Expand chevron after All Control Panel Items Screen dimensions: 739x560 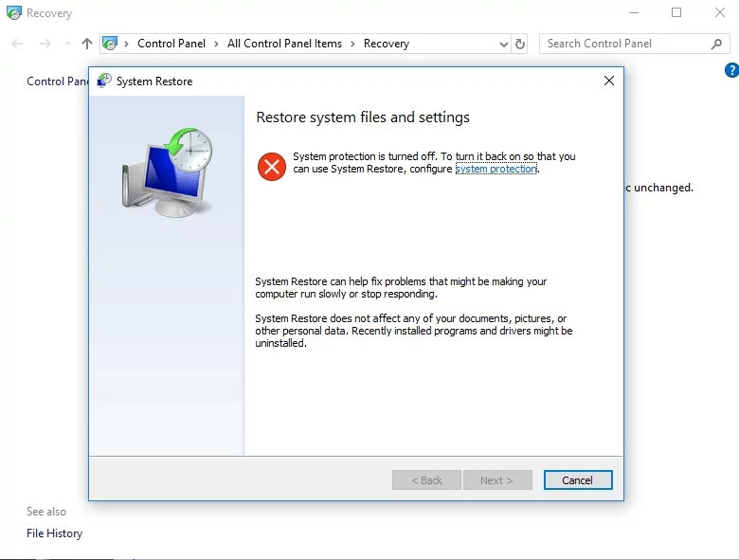tap(352, 44)
